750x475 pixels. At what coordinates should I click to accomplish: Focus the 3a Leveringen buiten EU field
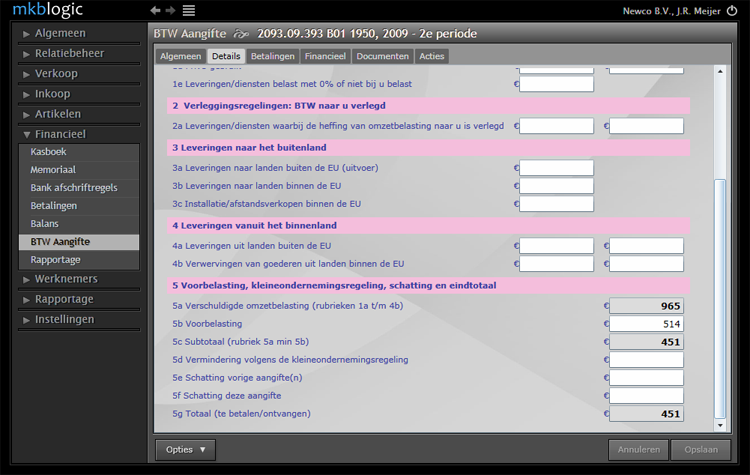(556, 168)
